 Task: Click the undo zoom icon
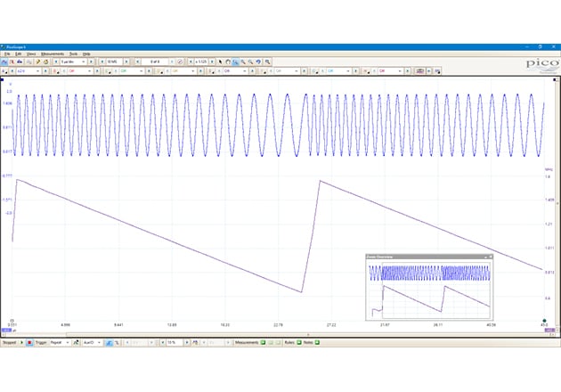[x=258, y=62]
